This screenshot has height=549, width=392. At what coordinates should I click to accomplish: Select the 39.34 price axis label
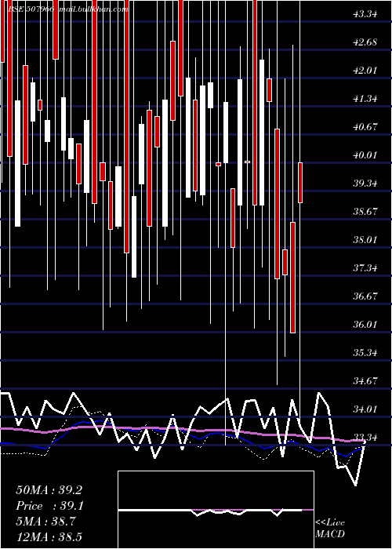click(365, 184)
